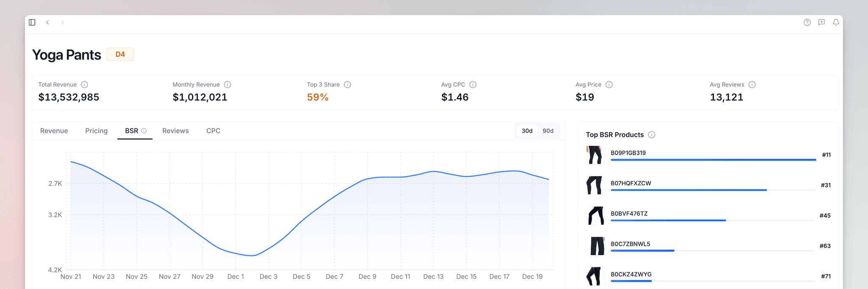The image size is (868, 289).
Task: Click the info icon on the BSR tab
Action: 144,131
